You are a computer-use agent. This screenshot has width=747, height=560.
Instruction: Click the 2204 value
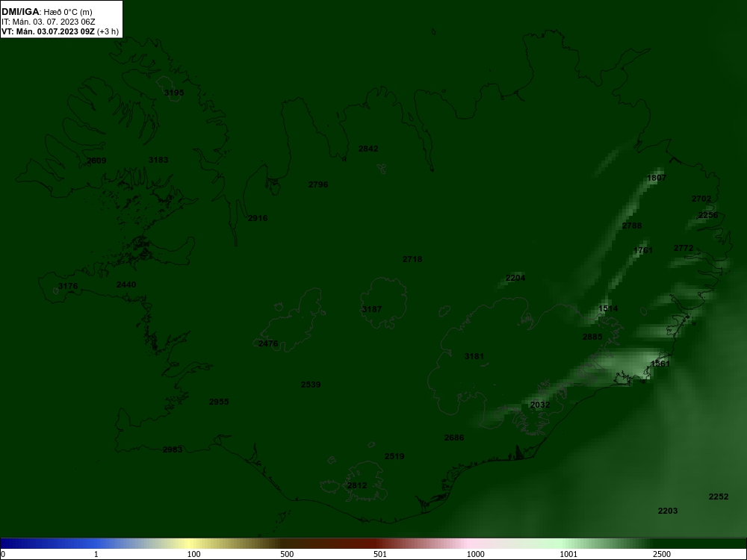pos(515,278)
